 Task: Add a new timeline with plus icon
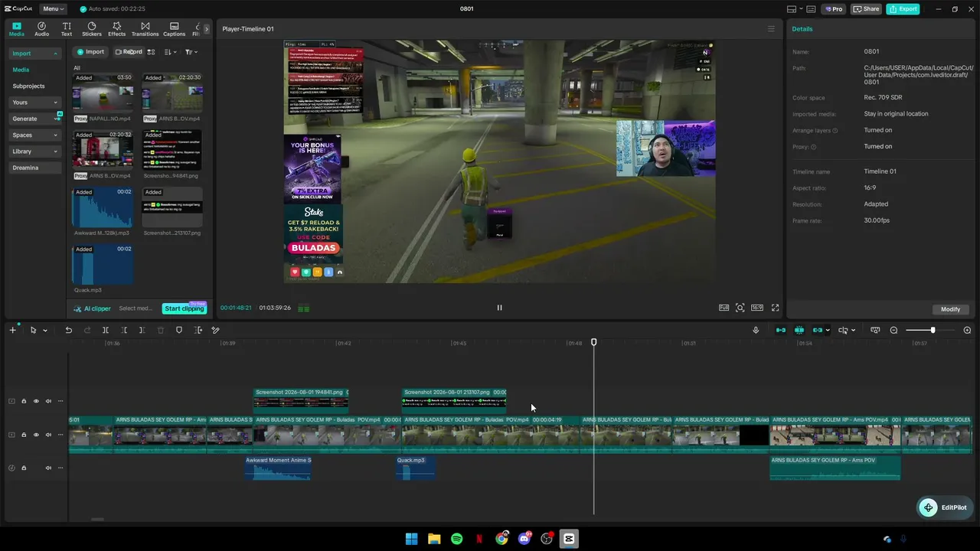(12, 330)
